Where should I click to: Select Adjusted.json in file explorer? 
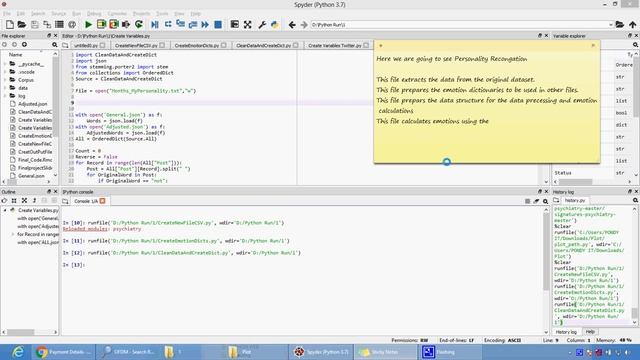[32, 104]
